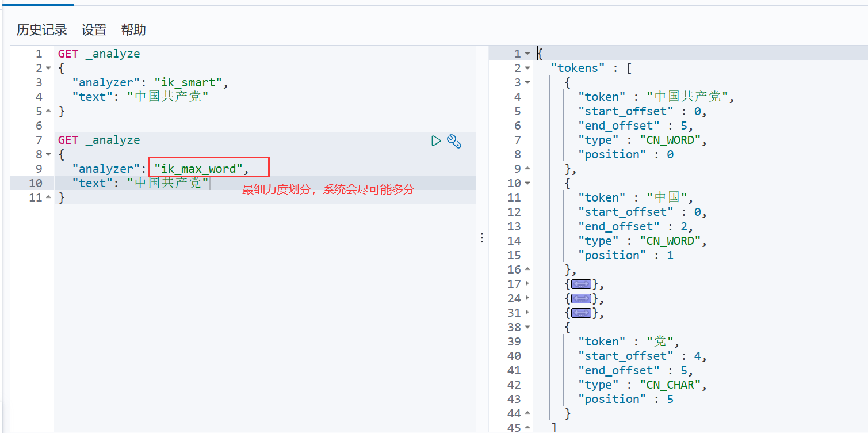The height and width of the screenshot is (433, 868).
Task: Collapse request body at editor line 2
Action: click(48, 69)
